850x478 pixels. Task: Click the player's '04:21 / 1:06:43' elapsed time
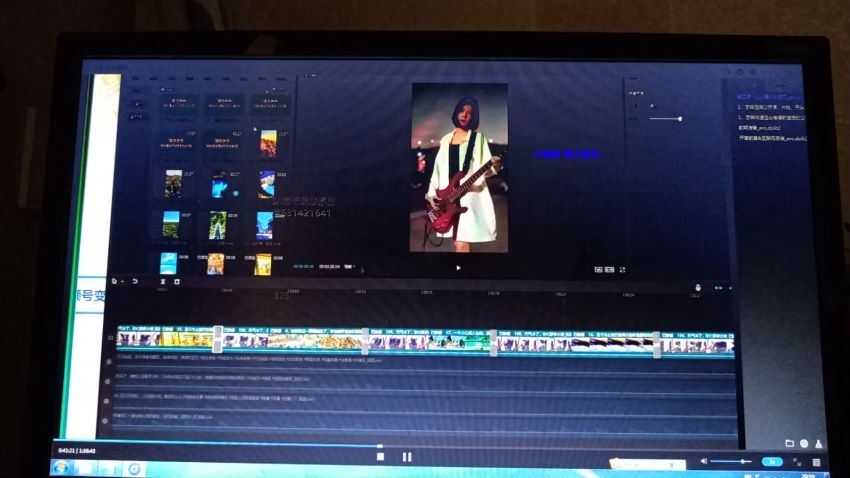(x=76, y=451)
